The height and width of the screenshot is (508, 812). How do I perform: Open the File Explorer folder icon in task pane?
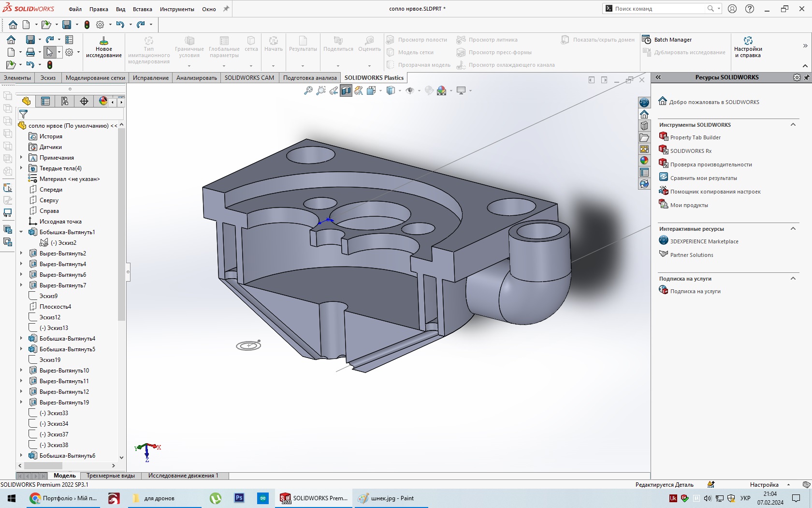tap(644, 137)
